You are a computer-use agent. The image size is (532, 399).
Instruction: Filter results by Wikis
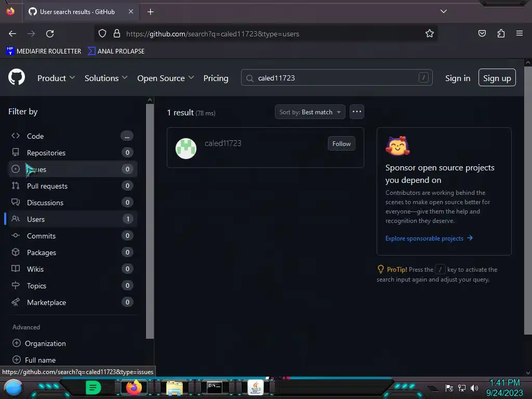pyautogui.click(x=72, y=269)
